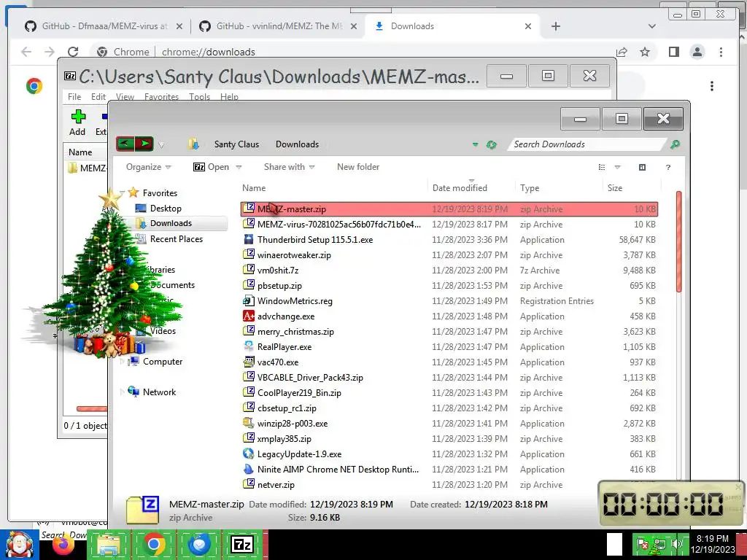The image size is (747, 560).
Task: Select Desktop in Favorites
Action: (166, 208)
